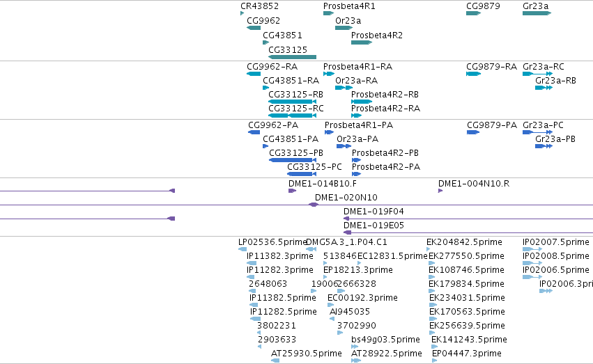
Task: Select the Gr23a-PB protein label
Action: (x=555, y=139)
